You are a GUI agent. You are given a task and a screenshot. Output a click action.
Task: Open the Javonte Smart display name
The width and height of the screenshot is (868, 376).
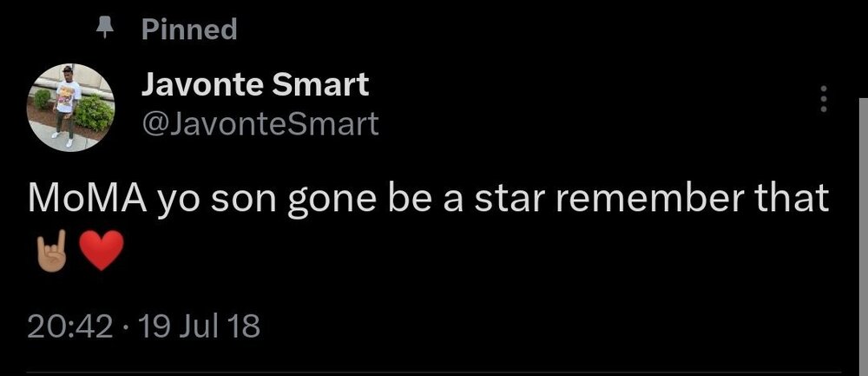(255, 84)
